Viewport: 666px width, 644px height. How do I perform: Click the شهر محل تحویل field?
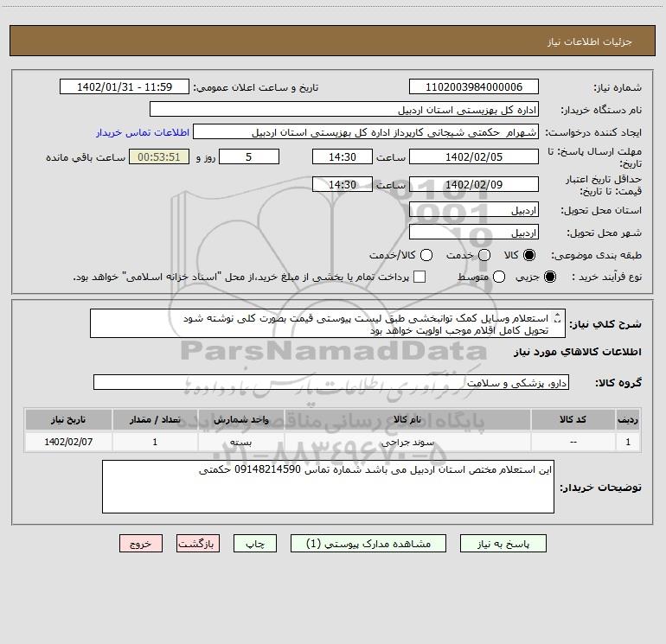tap(474, 232)
